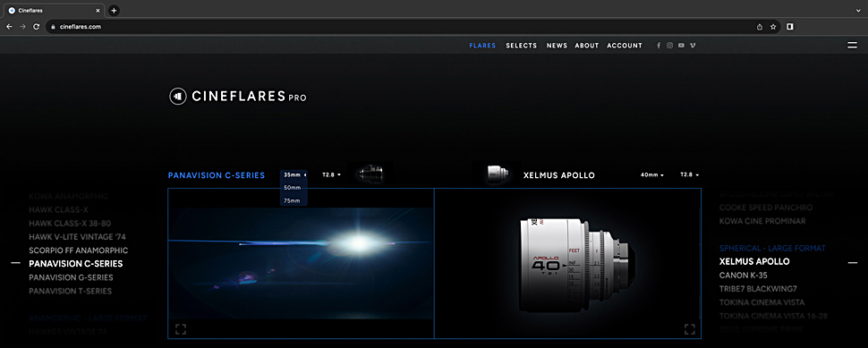Select Xelmus Apollo in right list
This screenshot has height=348, width=868.
754,262
